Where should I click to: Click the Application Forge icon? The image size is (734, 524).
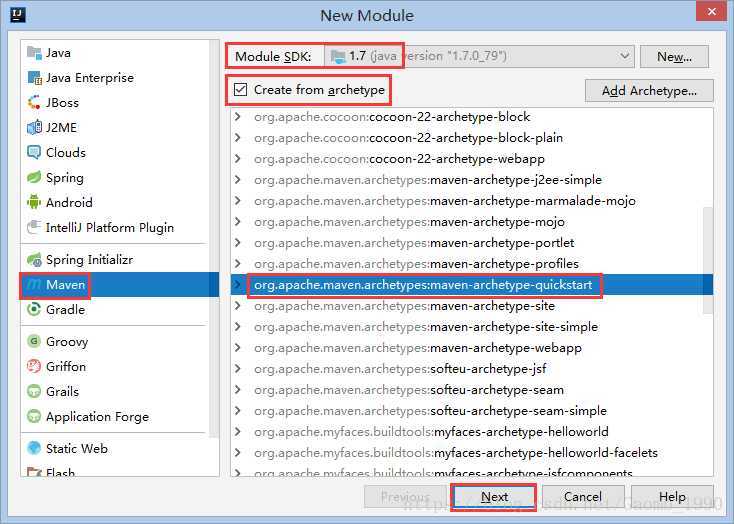coord(34,416)
